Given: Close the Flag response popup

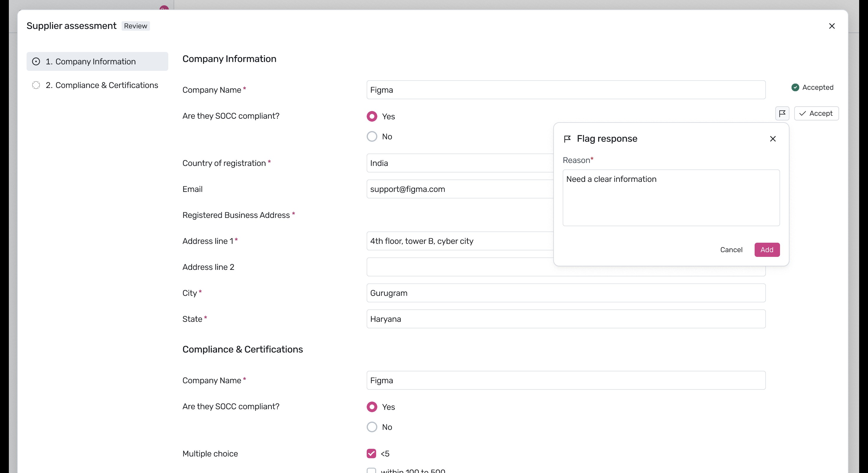Looking at the screenshot, I should (x=773, y=139).
